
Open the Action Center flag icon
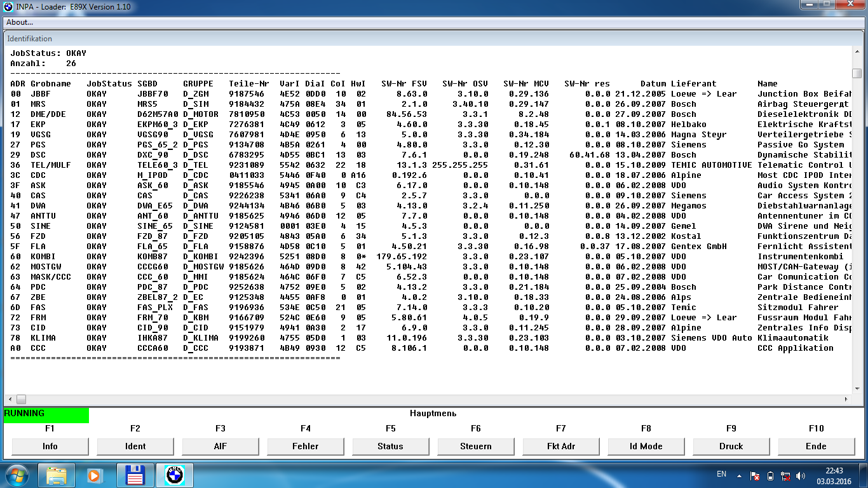pyautogui.click(x=756, y=475)
